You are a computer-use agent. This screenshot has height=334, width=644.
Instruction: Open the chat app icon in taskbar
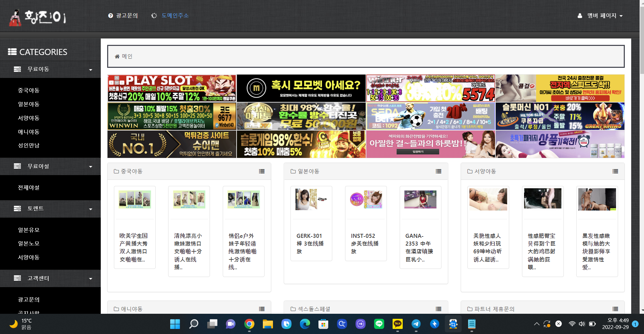[x=231, y=324]
